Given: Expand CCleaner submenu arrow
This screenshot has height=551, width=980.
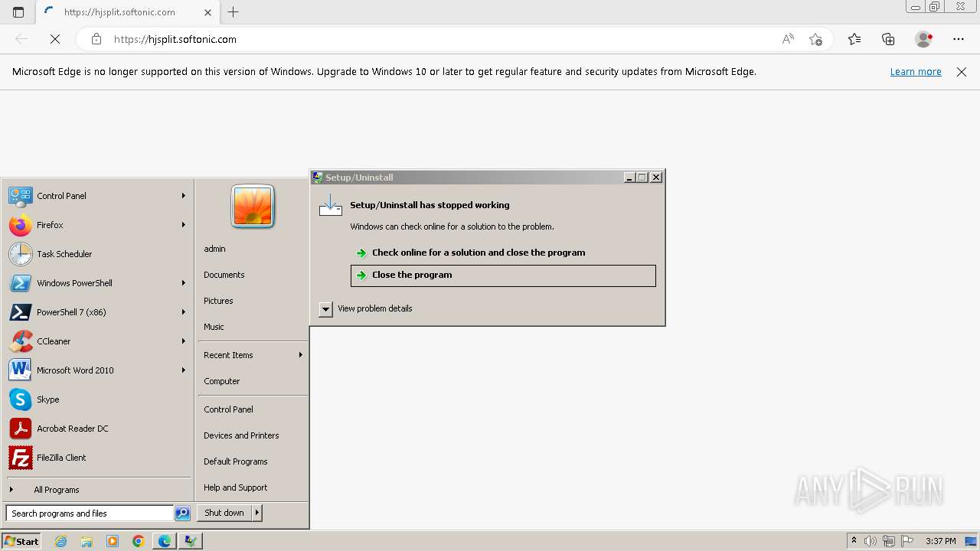Looking at the screenshot, I should coord(184,341).
